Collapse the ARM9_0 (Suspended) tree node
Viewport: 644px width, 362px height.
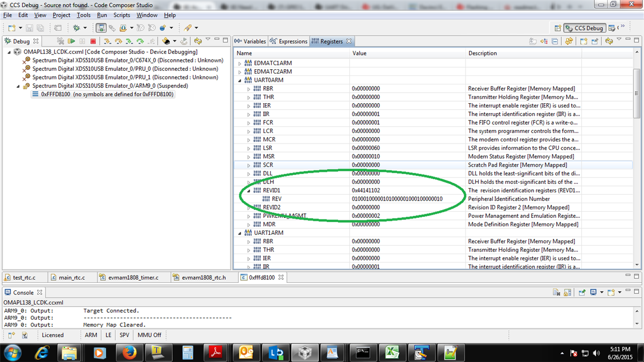(x=18, y=86)
